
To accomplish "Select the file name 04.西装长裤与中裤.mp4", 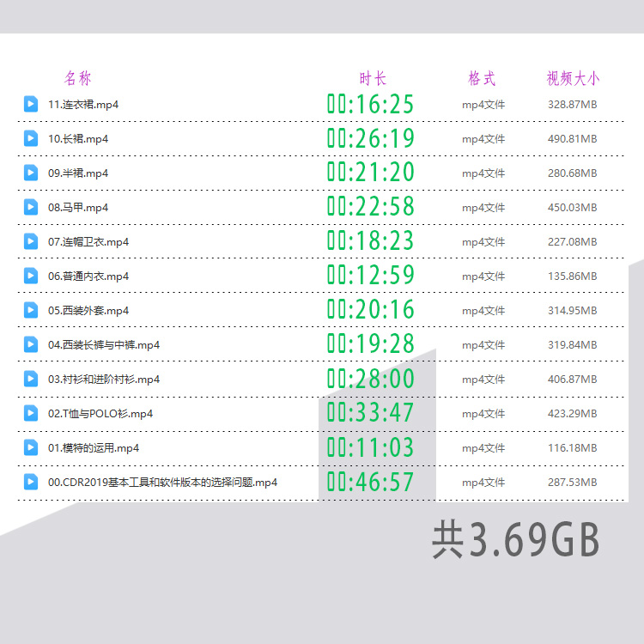I will click(x=104, y=345).
